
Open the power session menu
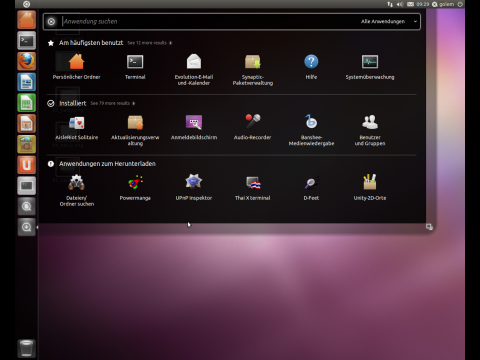pyautogui.click(x=460, y=4)
